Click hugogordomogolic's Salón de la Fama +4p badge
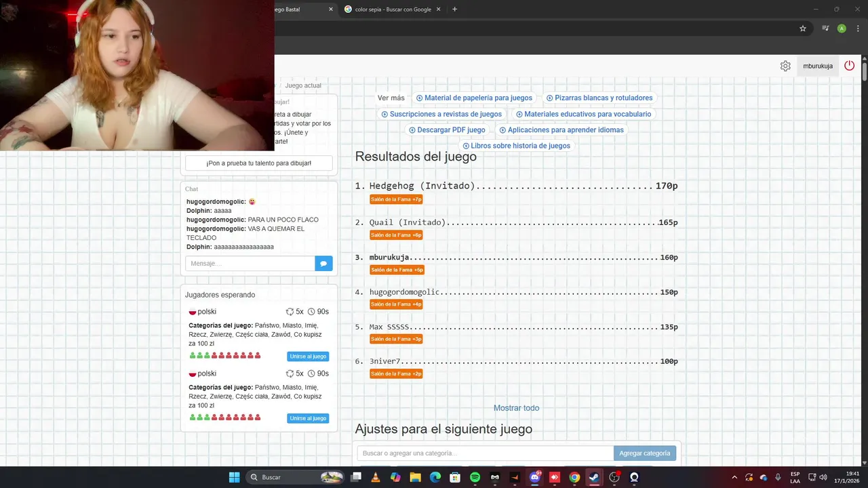This screenshot has height=488, width=868. tap(396, 304)
